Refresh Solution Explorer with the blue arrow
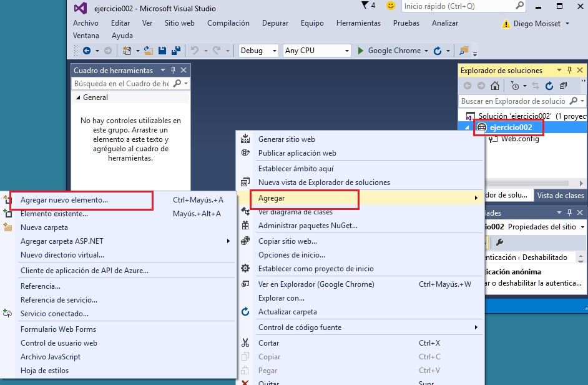This screenshot has height=385, width=588. [x=549, y=86]
